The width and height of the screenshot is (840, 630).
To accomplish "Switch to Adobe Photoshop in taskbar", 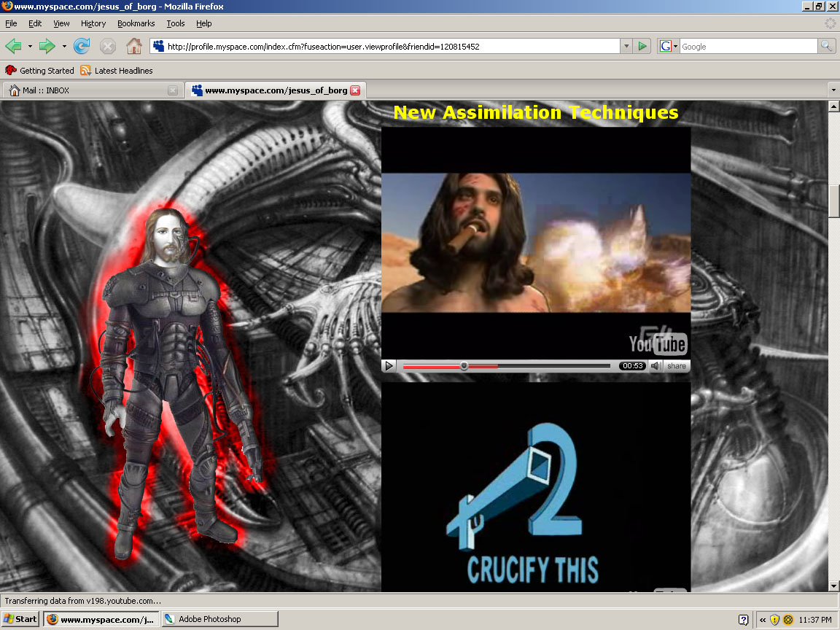I will coord(220,619).
